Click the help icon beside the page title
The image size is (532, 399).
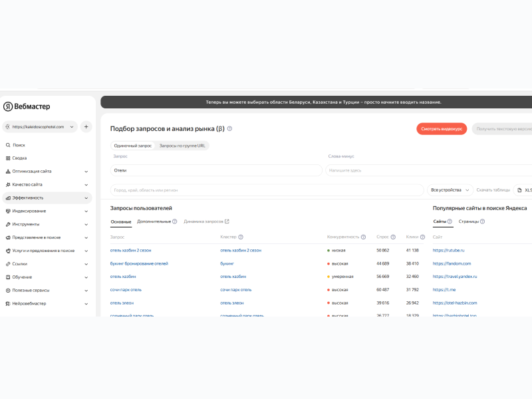pyautogui.click(x=229, y=129)
